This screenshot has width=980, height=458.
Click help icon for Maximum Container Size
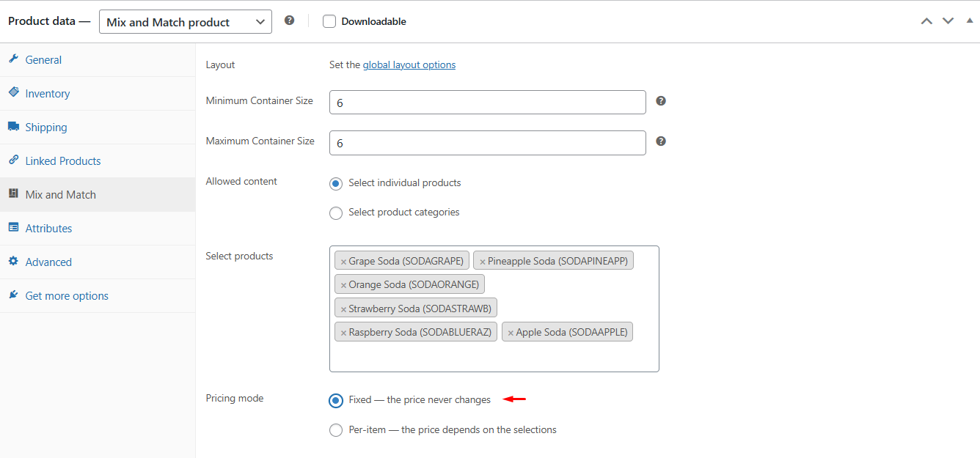coord(661,141)
